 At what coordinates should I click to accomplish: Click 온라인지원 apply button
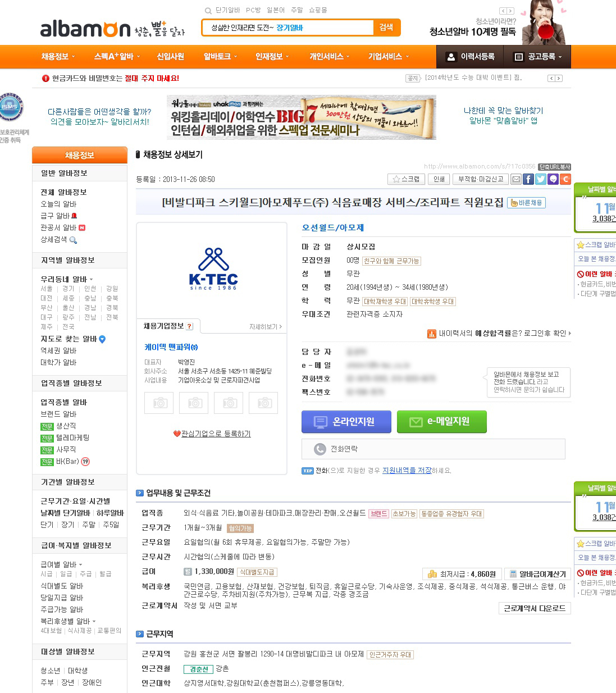tap(346, 422)
